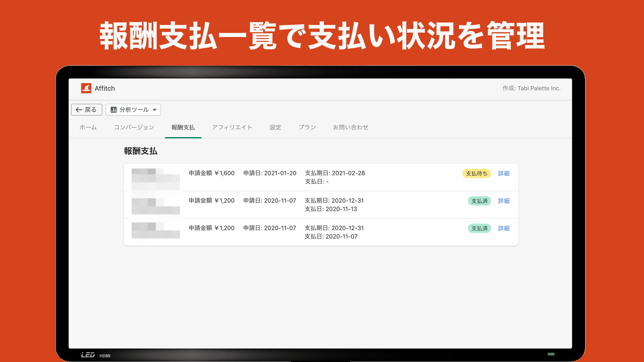Click the bar-chart icon beside 分析ツール
The image size is (644, 362).
[x=113, y=109]
